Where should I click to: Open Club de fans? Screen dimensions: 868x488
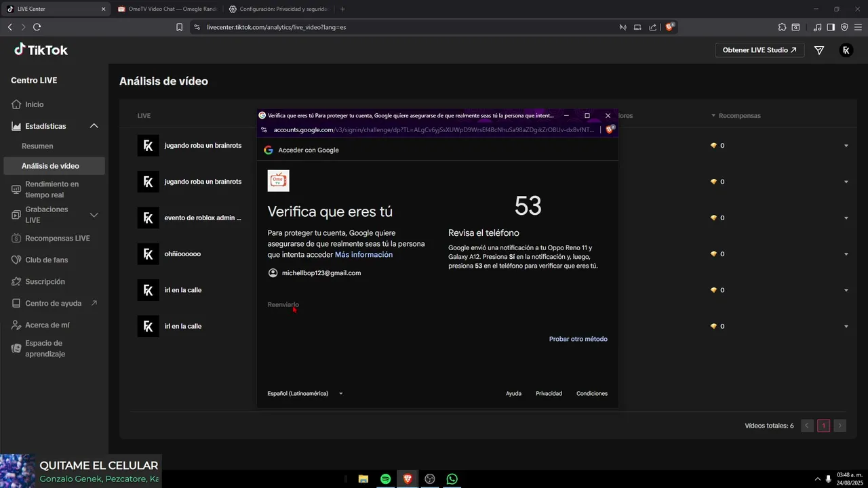(47, 260)
